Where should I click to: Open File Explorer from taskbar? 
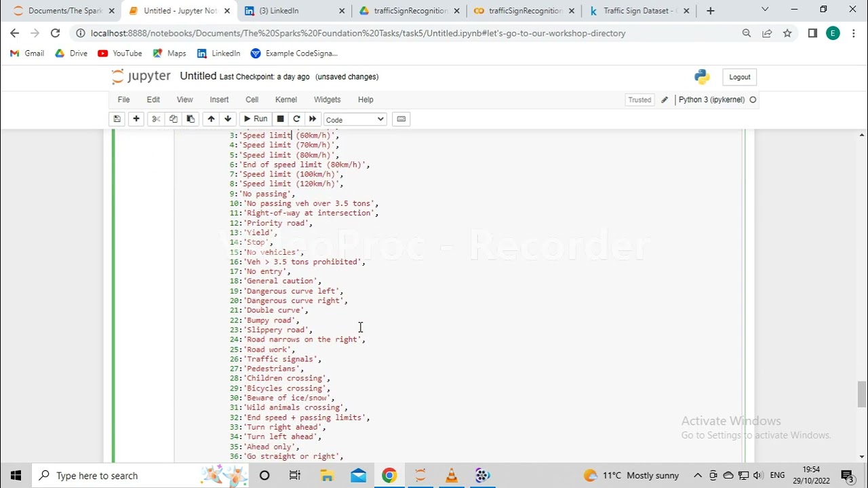[x=326, y=476]
